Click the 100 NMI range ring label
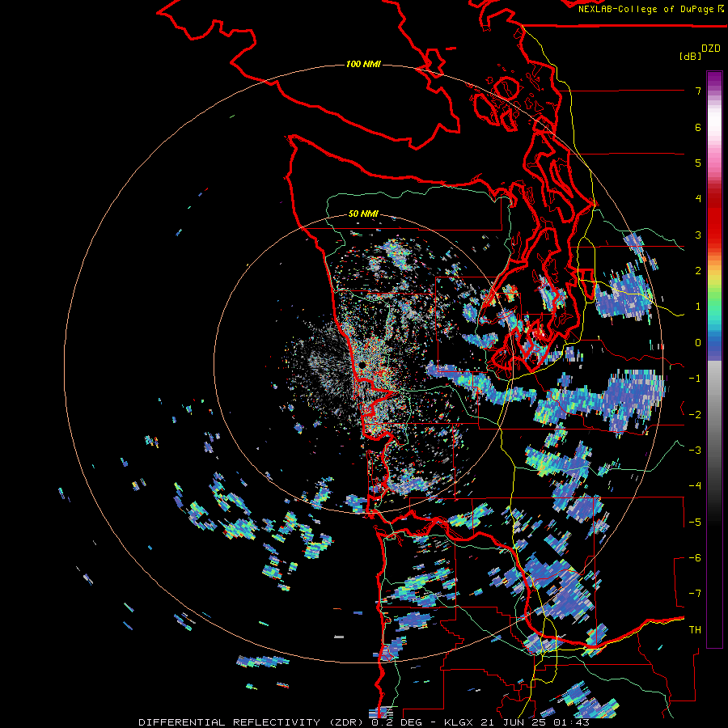The width and height of the screenshot is (728, 728). [363, 64]
